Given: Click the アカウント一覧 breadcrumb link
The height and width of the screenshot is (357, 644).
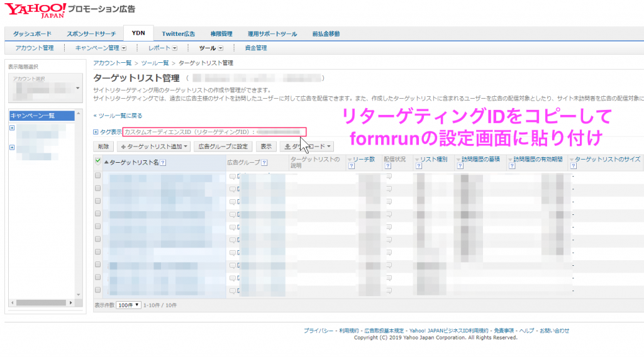Looking at the screenshot, I should [112, 63].
